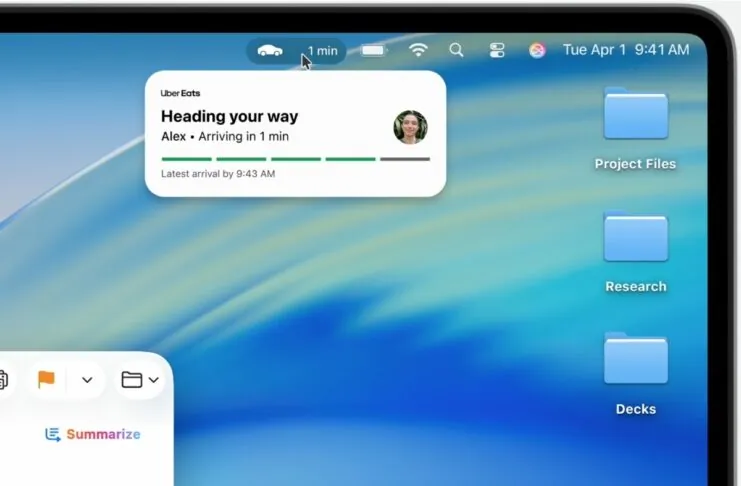The height and width of the screenshot is (486, 741).
Task: Select the Decks folder on desktop
Action: [636, 374]
